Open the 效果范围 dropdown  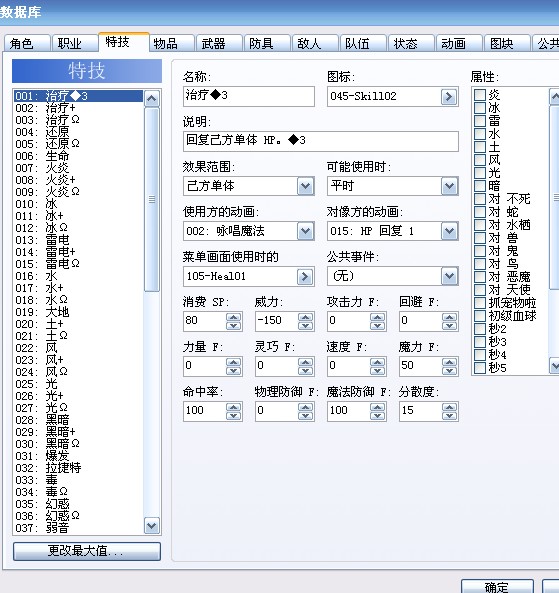(306, 186)
